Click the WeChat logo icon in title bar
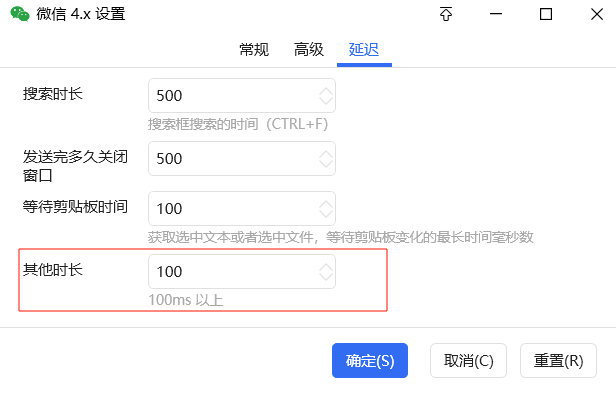Screen dimensions: 616x395 [20, 14]
